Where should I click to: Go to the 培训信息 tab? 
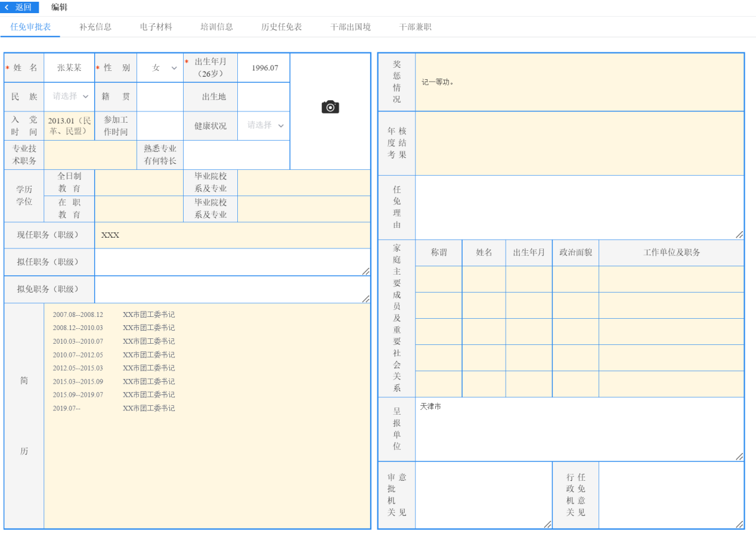point(216,27)
